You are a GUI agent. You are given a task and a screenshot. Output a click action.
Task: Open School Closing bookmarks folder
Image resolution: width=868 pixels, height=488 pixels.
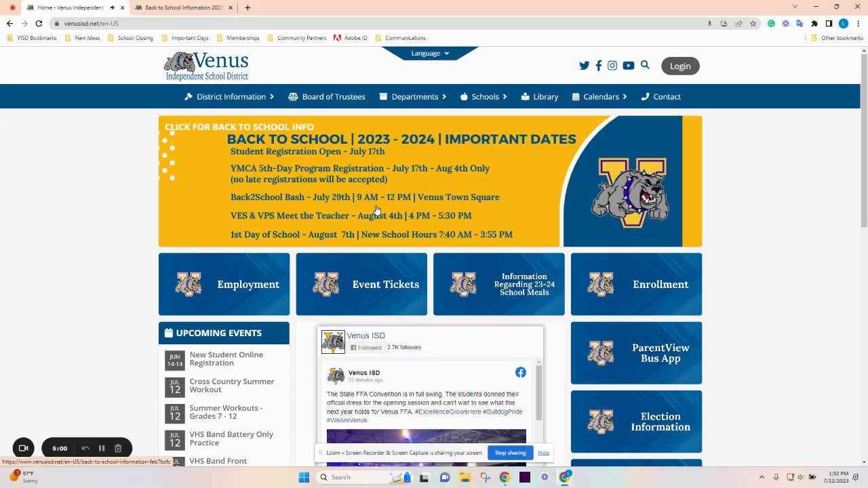coord(130,38)
